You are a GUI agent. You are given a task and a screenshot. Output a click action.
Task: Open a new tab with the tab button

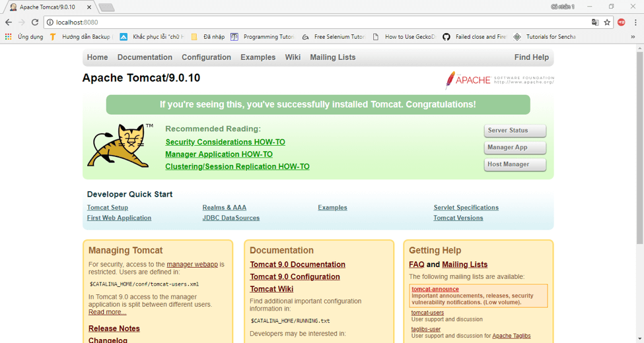107,7
